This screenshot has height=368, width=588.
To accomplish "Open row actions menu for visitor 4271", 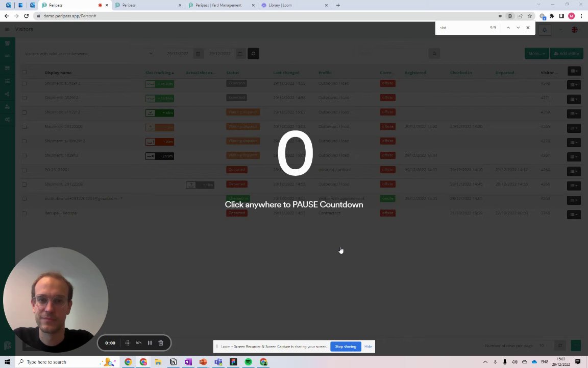I will click(574, 99).
